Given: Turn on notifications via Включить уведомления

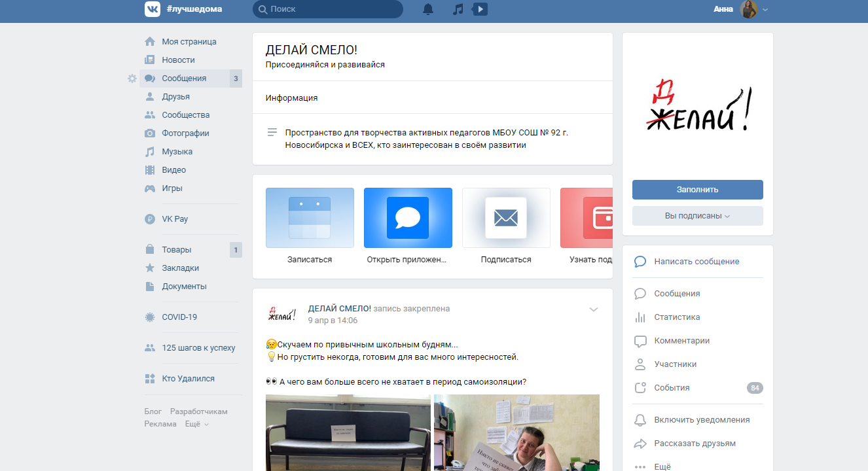Looking at the screenshot, I should point(702,420).
